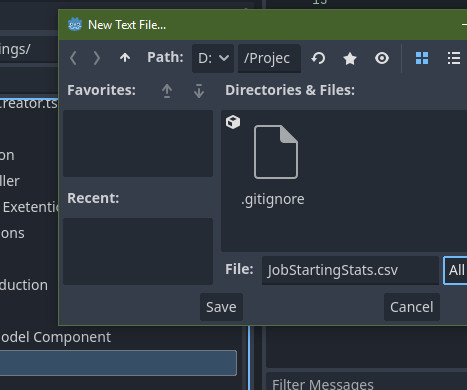Screen dimensions: 467x390
Task: Move favorite up in the list
Action: coord(167,91)
